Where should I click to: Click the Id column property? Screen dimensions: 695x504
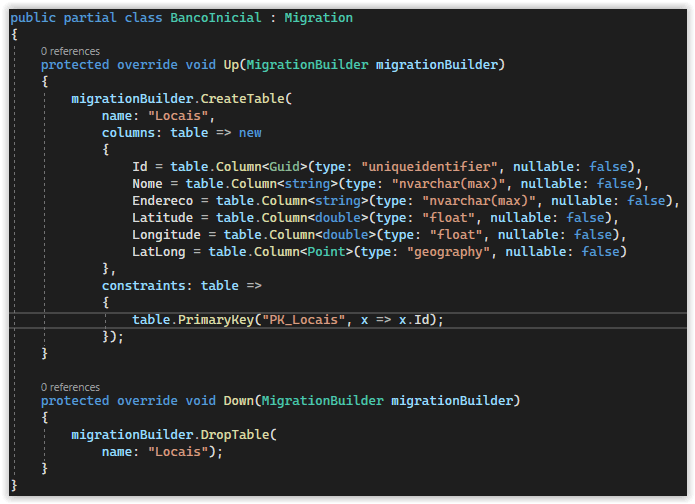click(x=140, y=167)
